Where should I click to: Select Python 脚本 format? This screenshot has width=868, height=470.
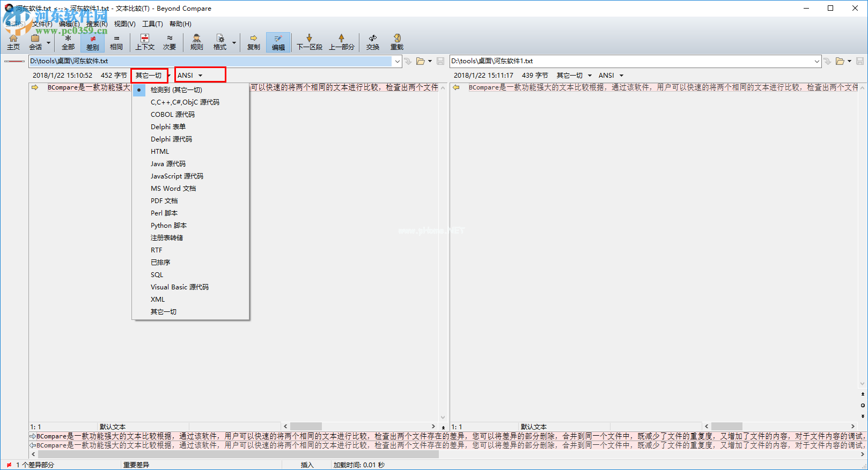pyautogui.click(x=190, y=226)
